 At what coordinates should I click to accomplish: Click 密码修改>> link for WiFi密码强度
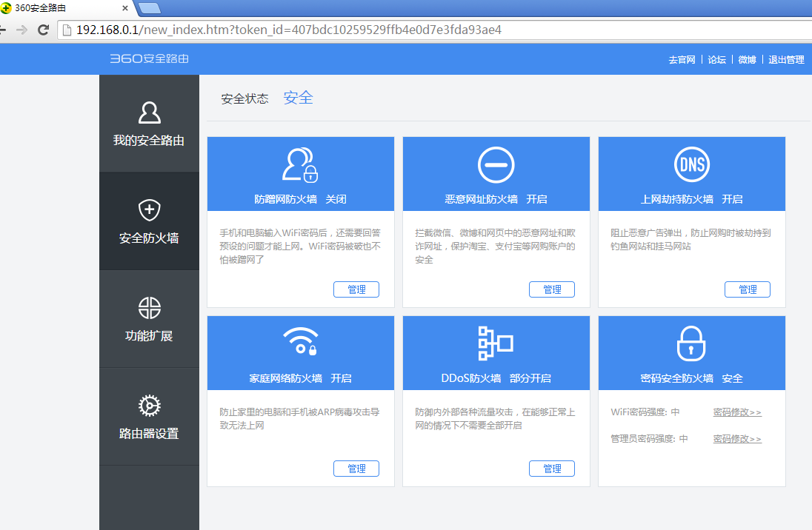point(737,412)
